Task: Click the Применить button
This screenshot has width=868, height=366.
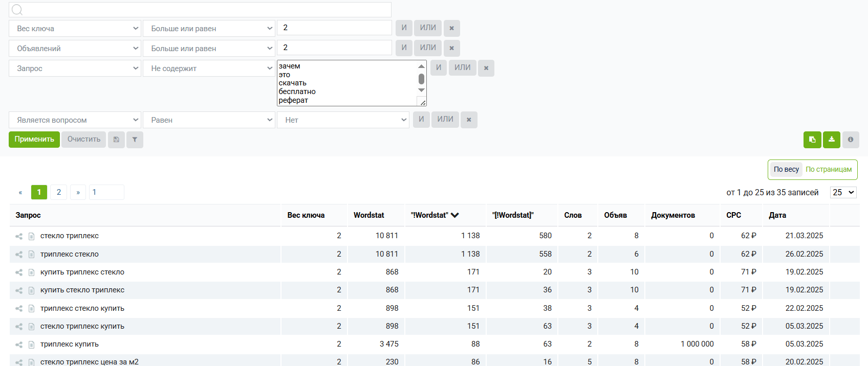Action: click(x=34, y=140)
